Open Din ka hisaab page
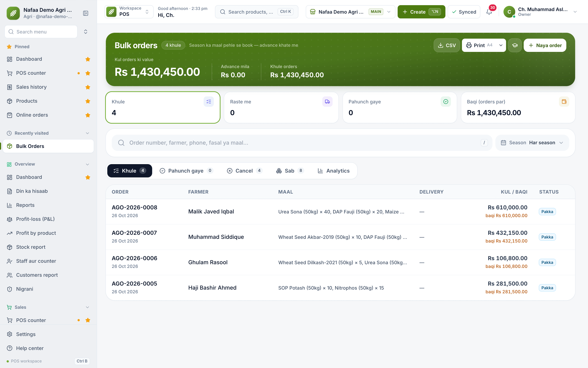 48,191
